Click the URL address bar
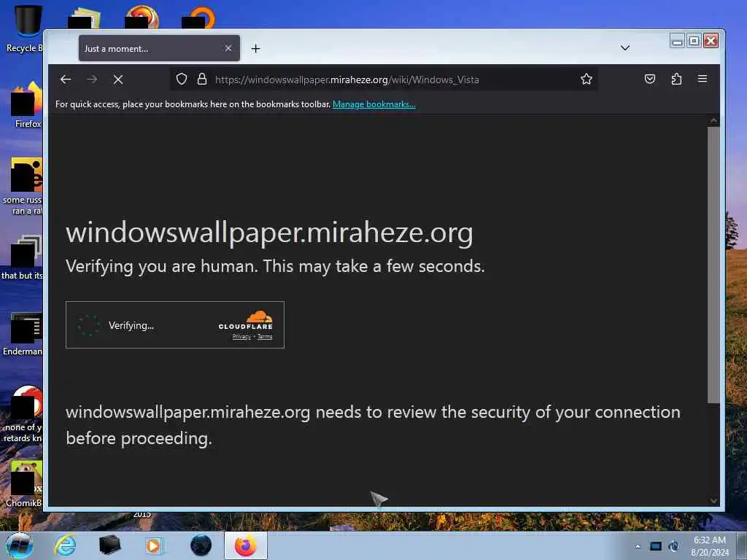 coord(384,79)
